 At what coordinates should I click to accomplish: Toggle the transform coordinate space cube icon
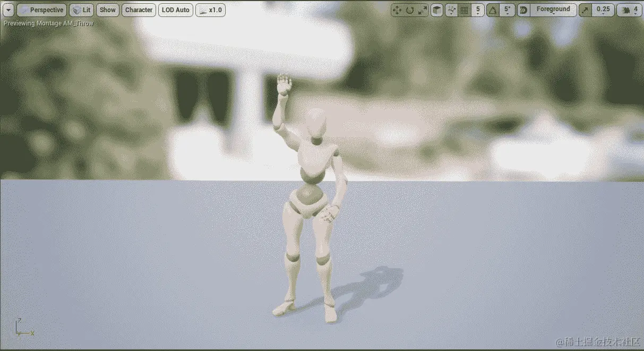click(x=436, y=10)
